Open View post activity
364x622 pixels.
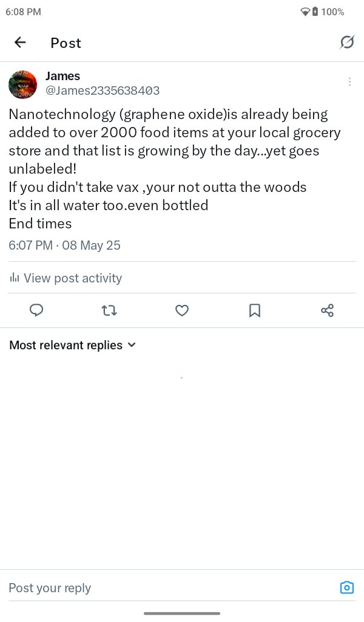tap(72, 278)
